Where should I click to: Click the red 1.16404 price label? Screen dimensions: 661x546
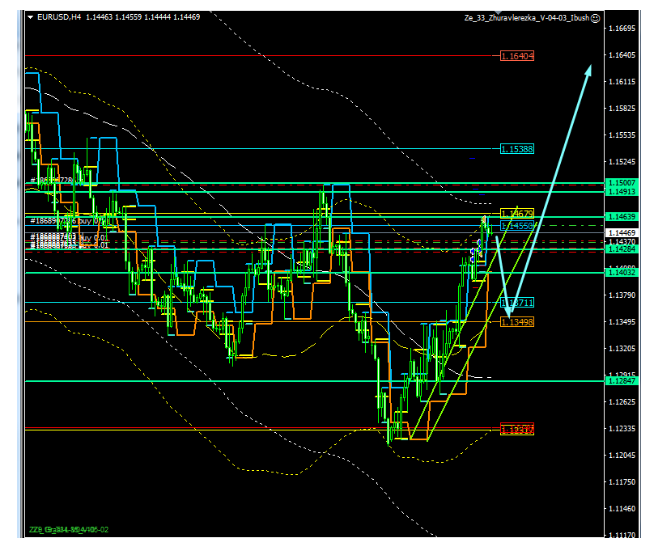pyautogui.click(x=516, y=56)
